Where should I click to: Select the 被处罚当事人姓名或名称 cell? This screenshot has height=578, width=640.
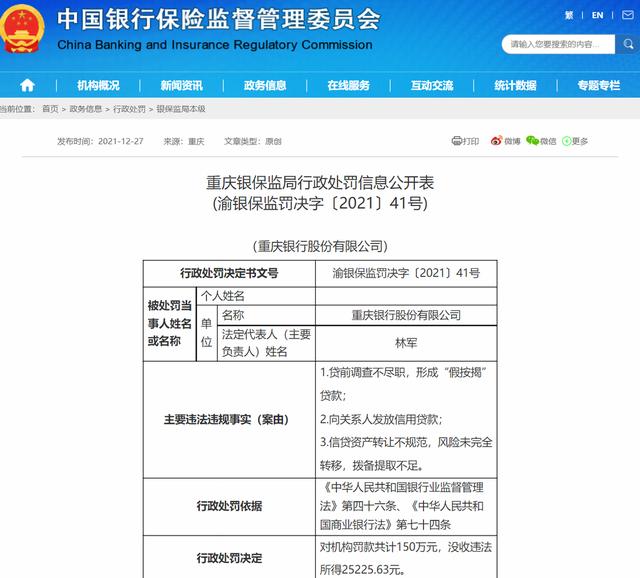169,324
